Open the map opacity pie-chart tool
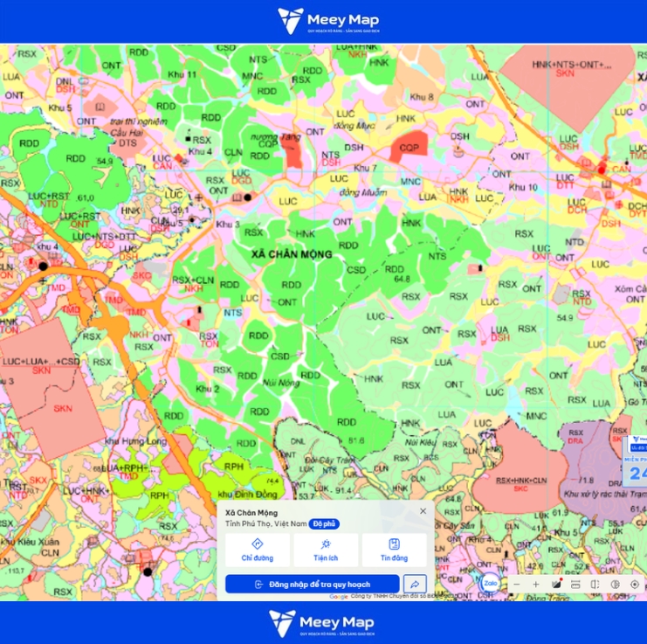The height and width of the screenshot is (644, 647). (x=615, y=585)
